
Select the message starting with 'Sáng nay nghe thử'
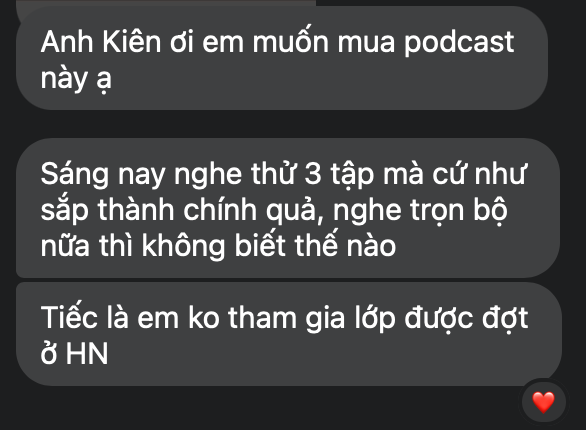click(288, 208)
